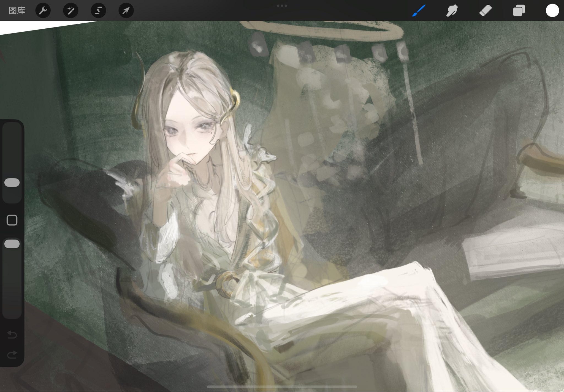
Task: Open the Layers panel
Action: [519, 10]
